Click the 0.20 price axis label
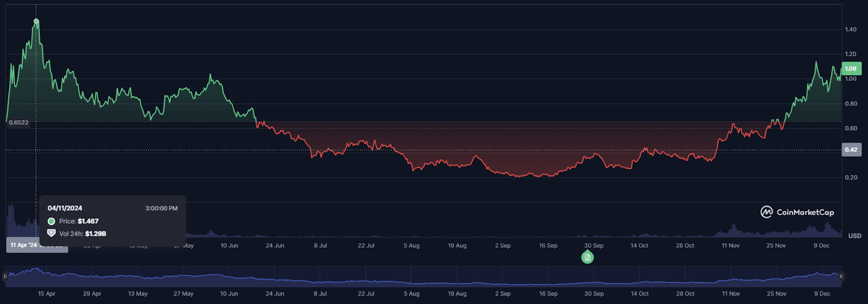Viewport: 868px width, 304px height. (850, 178)
